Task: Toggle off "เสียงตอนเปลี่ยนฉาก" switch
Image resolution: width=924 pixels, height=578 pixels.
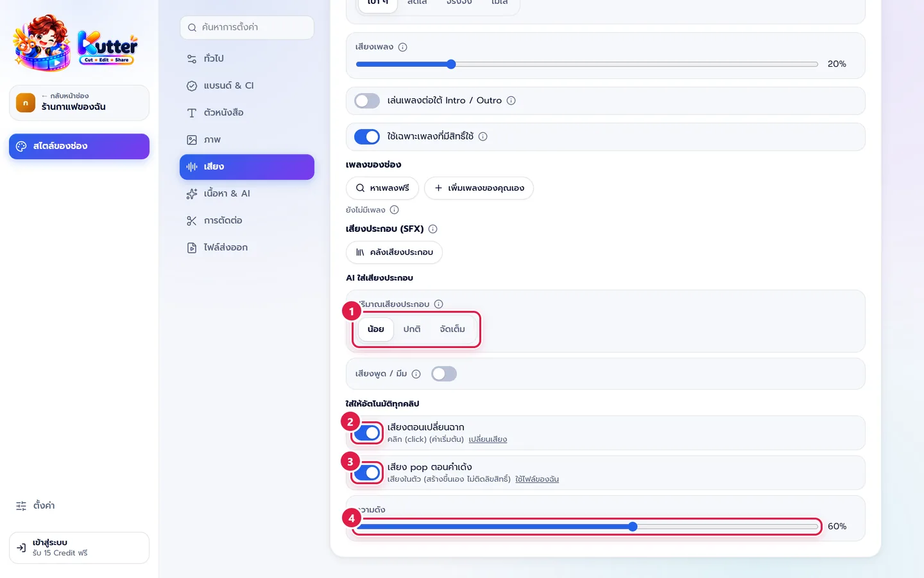Action: click(x=367, y=433)
